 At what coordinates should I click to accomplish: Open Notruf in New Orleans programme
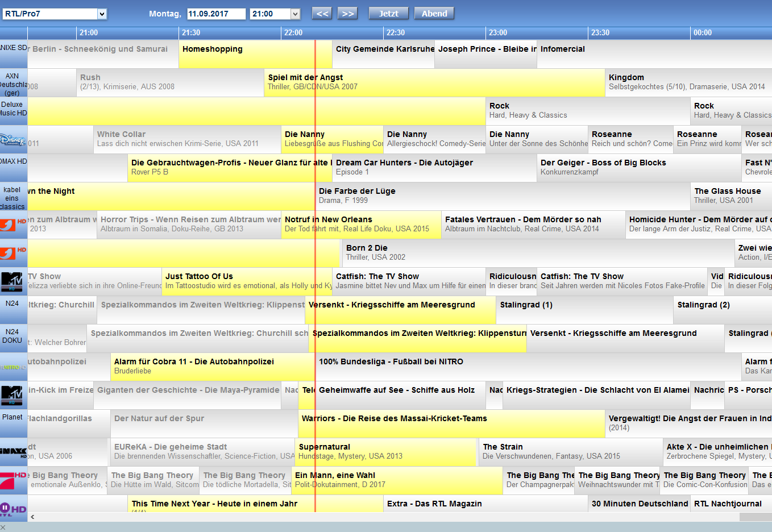(x=361, y=225)
